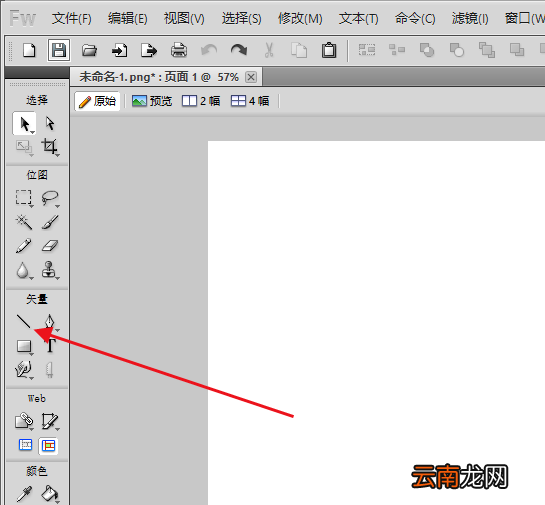The width and height of the screenshot is (545, 505).
Task: Open the 选择(S) menu
Action: point(242,18)
